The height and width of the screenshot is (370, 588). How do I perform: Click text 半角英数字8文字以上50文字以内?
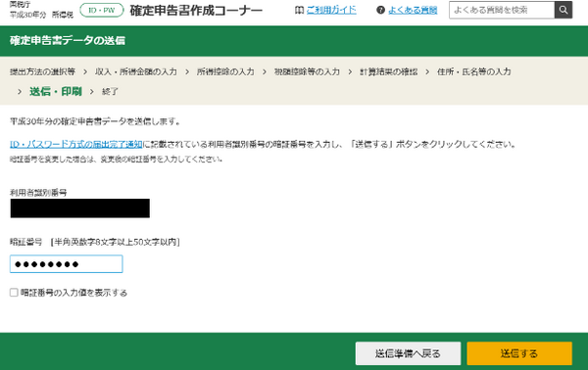[115, 242]
